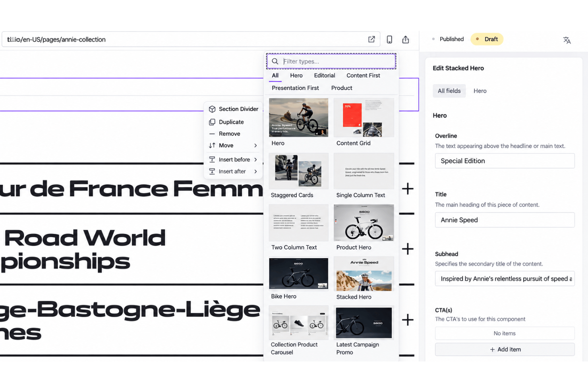Select the All filter tab
588x392 pixels.
click(275, 75)
